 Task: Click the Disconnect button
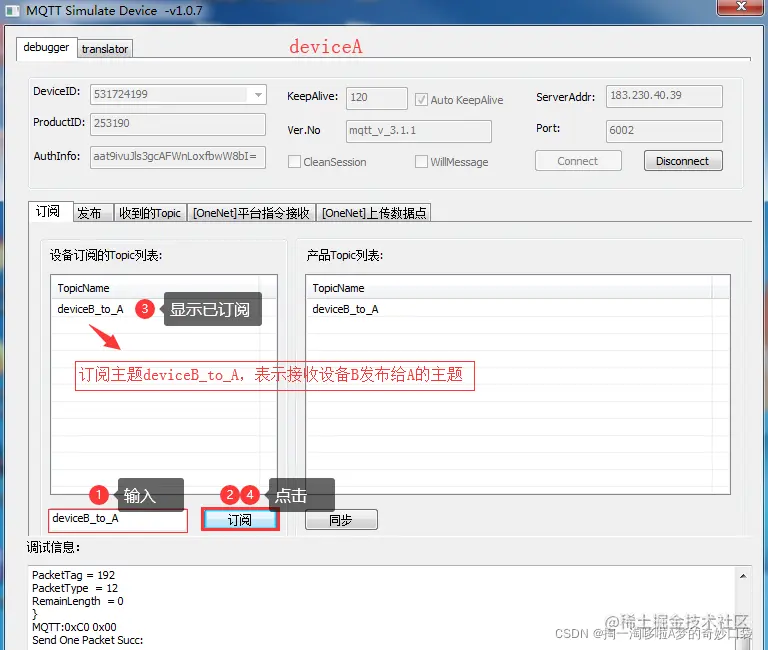click(683, 161)
